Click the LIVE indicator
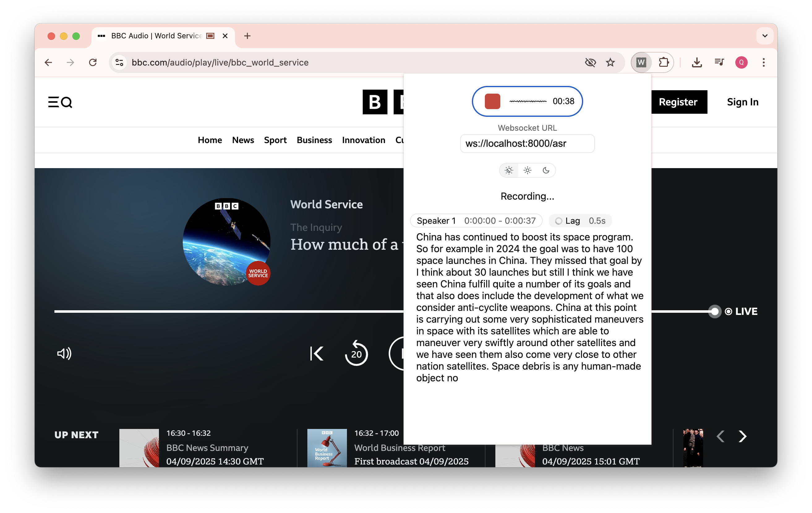Image resolution: width=812 pixels, height=513 pixels. pyautogui.click(x=741, y=312)
